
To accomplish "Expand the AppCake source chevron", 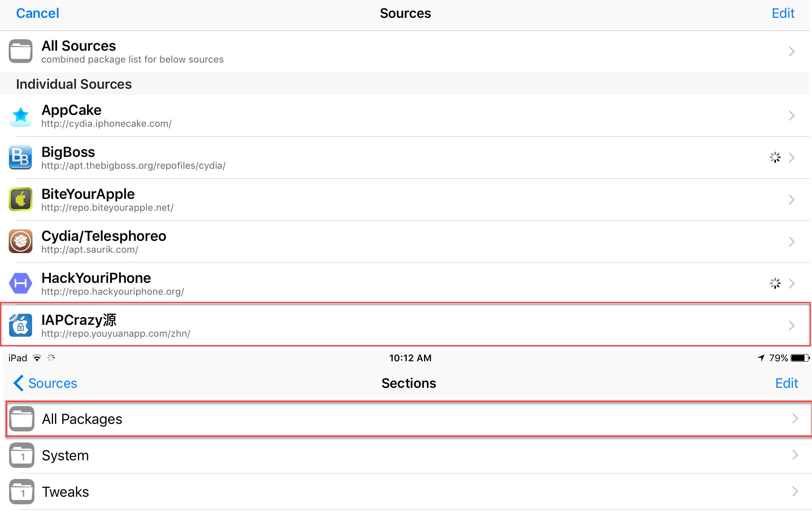I will (791, 116).
